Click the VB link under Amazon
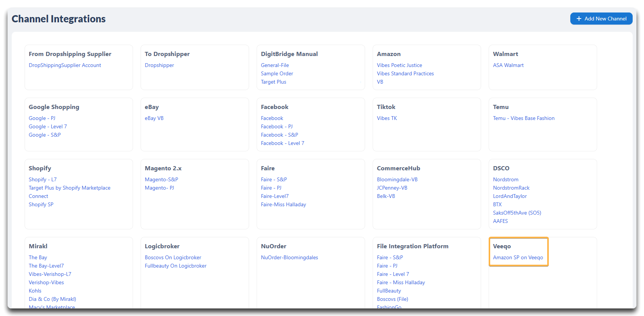Viewport: 644px width, 316px height. click(380, 82)
